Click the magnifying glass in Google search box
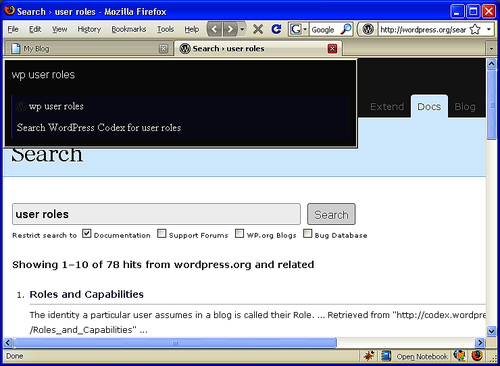 pyautogui.click(x=346, y=29)
